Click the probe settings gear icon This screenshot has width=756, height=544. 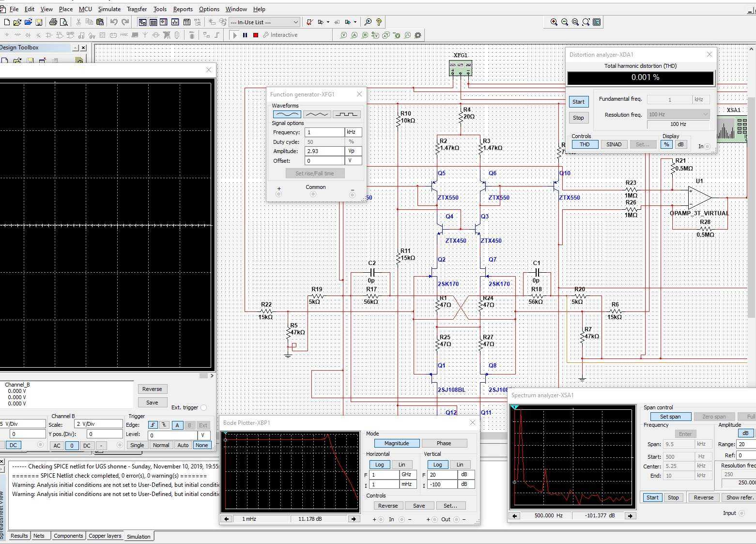pyautogui.click(x=418, y=35)
